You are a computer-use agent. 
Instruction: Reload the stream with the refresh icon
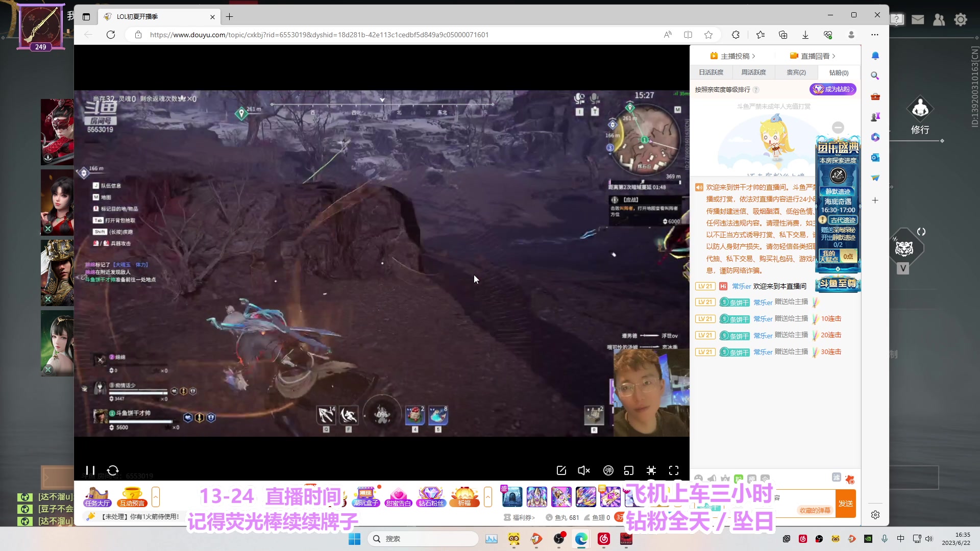click(x=113, y=470)
